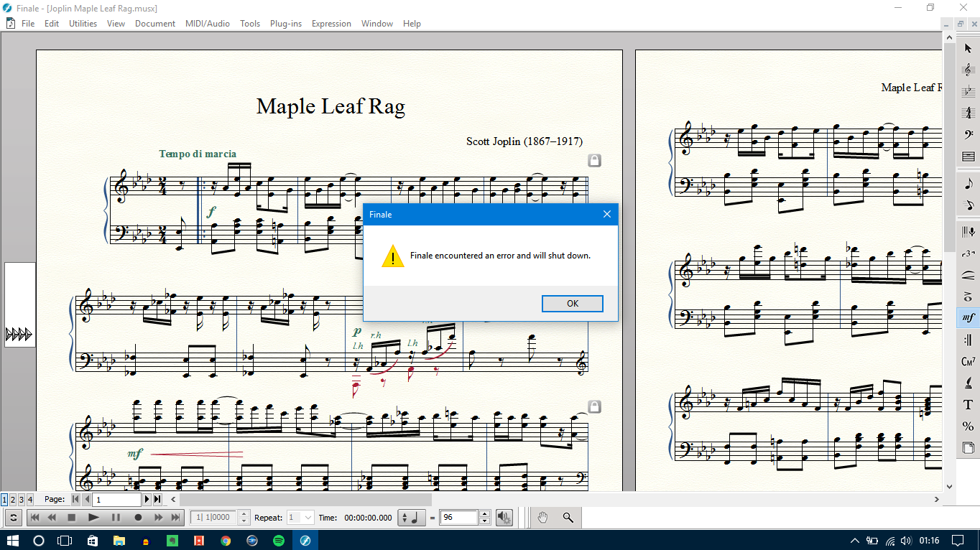Choose the Clef tool bass clef icon
This screenshot has height=550, width=980.
tap(968, 134)
